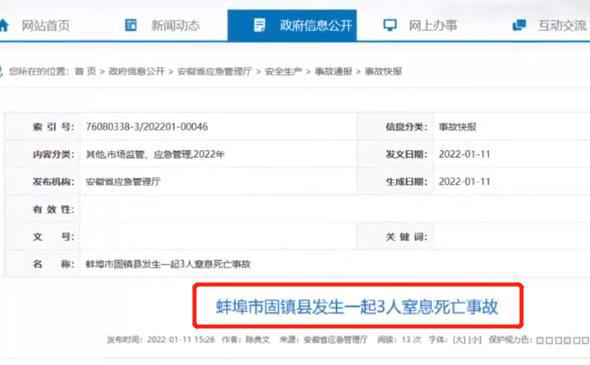Go to 首页 in the breadcrumb
Screen dimensions: 590x365
tap(85, 71)
